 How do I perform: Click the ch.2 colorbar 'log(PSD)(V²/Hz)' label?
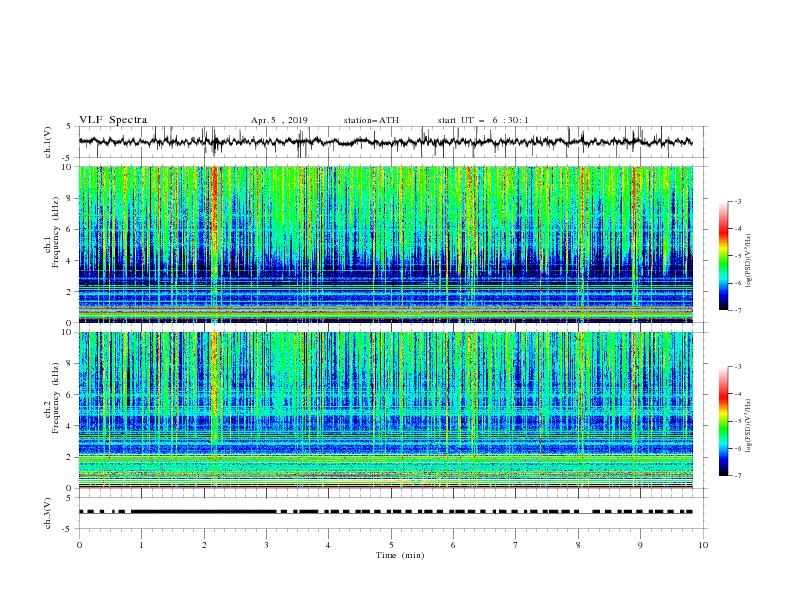pyautogui.click(x=749, y=426)
